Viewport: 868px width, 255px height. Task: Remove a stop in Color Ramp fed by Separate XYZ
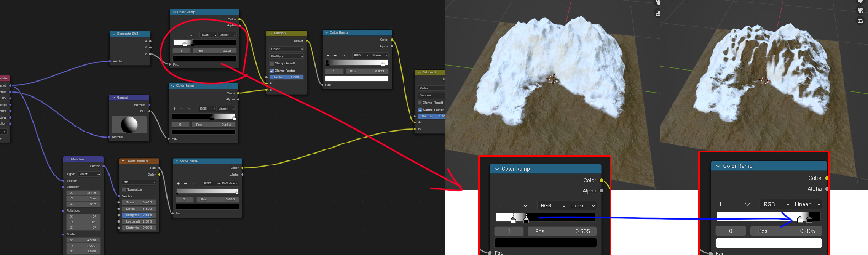click(x=183, y=35)
